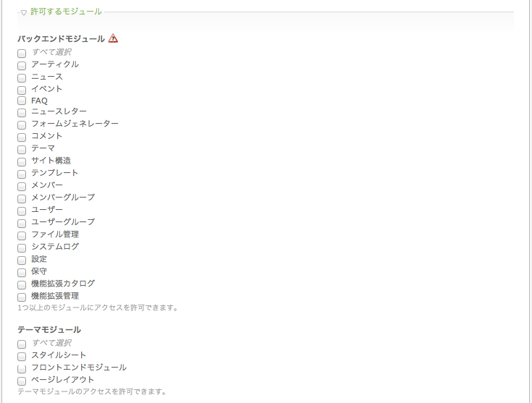Tick the スタイルシート checkbox
This screenshot has width=532, height=403.
[22, 356]
